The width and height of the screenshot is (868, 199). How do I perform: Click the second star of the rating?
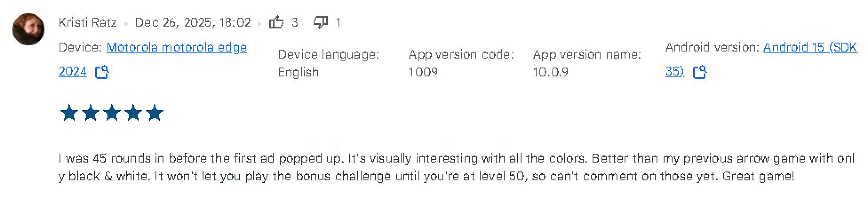pyautogui.click(x=90, y=113)
